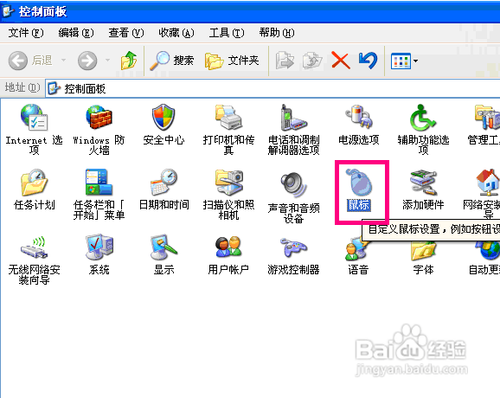Toggle the 文件夹 folders pane
This screenshot has width=500, height=398.
[232, 61]
